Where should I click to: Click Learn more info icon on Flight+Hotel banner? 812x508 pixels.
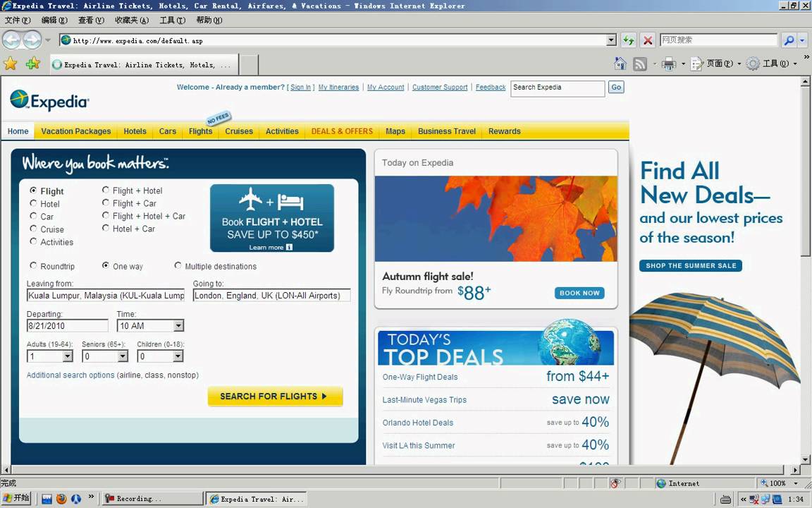click(289, 247)
